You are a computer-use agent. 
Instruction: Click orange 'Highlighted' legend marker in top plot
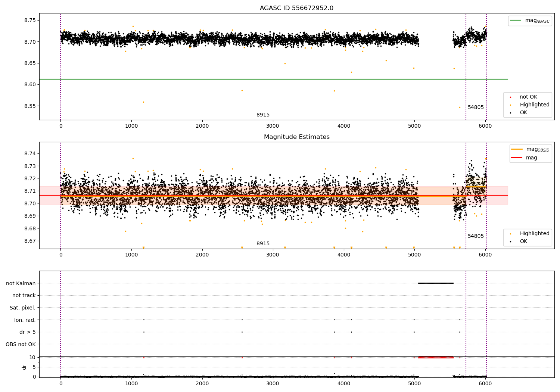coord(510,105)
